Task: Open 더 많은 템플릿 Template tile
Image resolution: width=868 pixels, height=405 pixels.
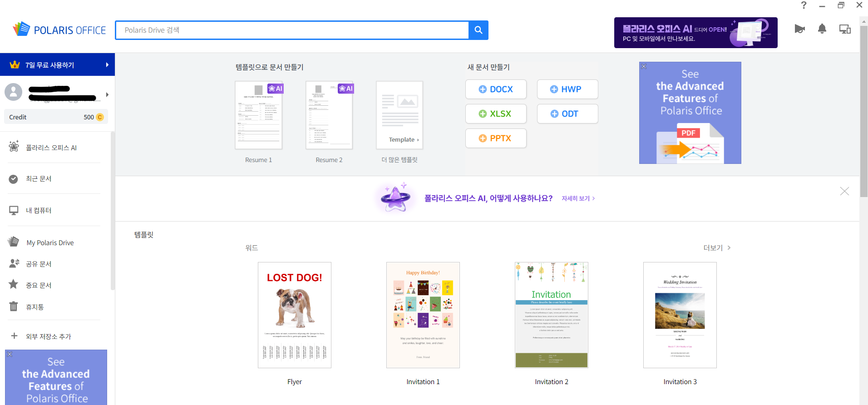Action: 399,115
